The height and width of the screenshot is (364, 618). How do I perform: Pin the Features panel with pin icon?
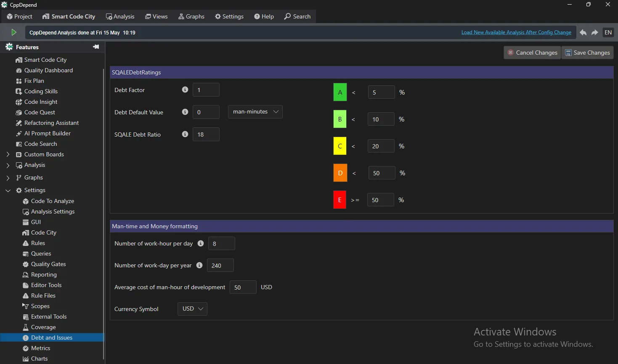pos(96,47)
